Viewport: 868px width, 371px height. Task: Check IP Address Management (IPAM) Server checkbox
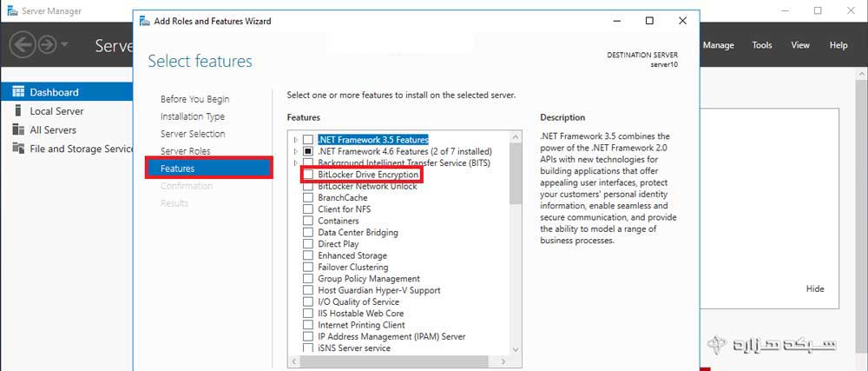pyautogui.click(x=308, y=336)
